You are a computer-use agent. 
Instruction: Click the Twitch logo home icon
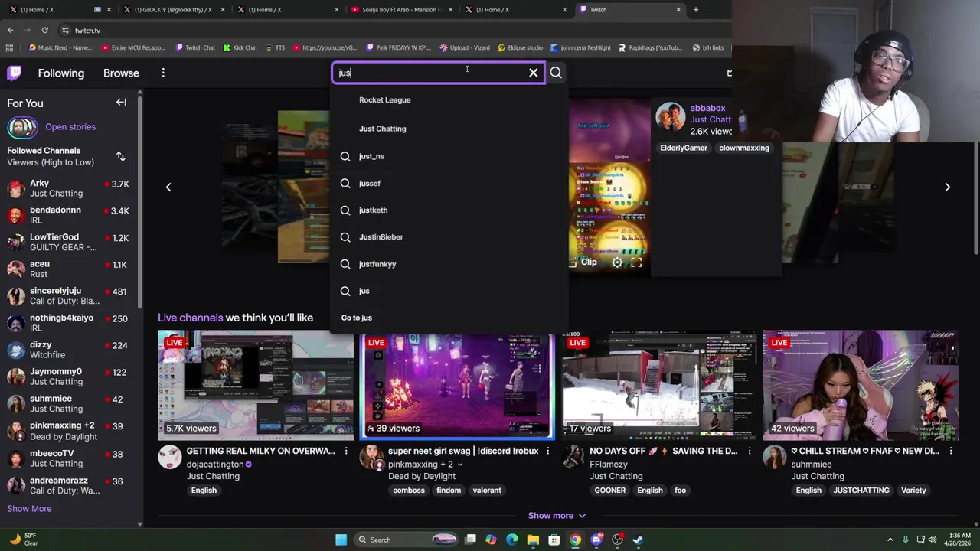(15, 73)
